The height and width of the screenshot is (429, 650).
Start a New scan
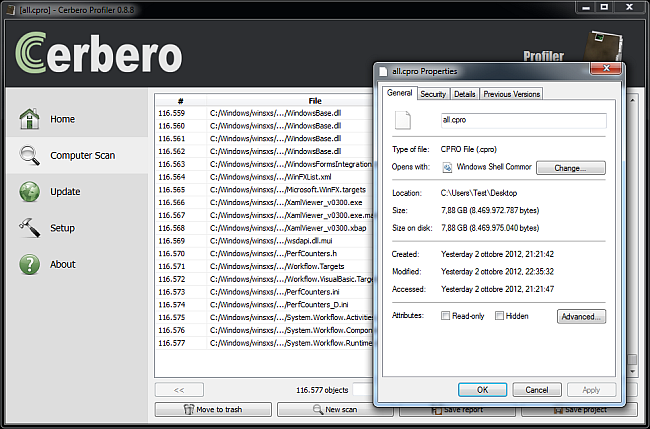click(335, 410)
